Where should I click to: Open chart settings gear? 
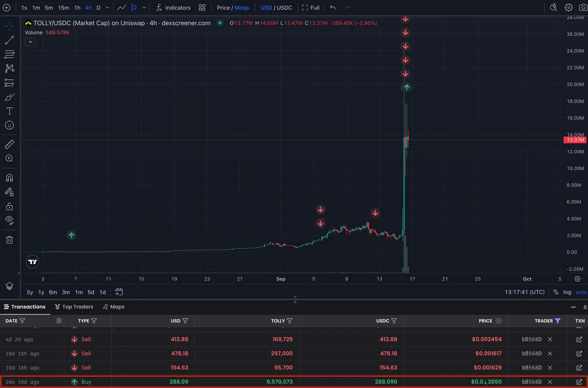coord(568,7)
